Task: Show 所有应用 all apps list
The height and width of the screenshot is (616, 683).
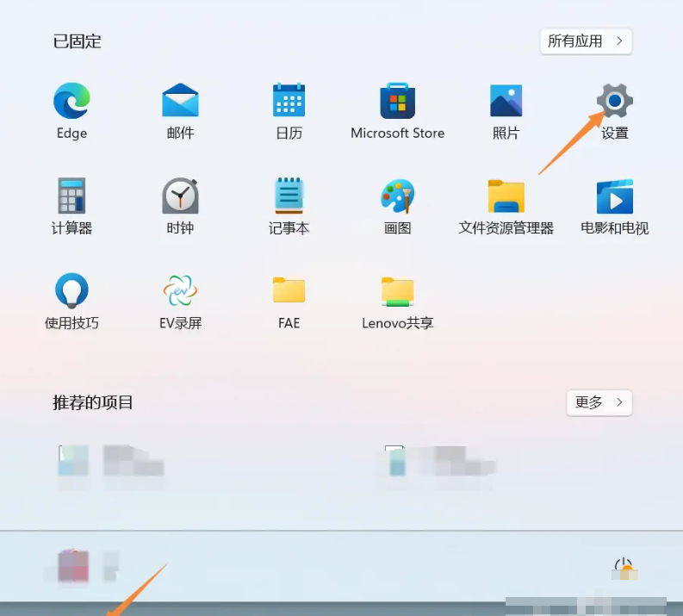Action: click(x=586, y=41)
